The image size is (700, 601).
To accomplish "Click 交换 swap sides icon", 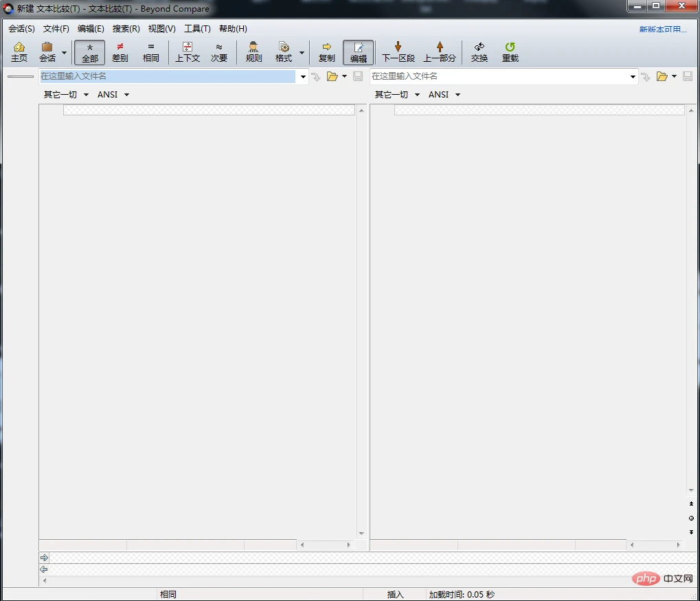I will pos(479,52).
